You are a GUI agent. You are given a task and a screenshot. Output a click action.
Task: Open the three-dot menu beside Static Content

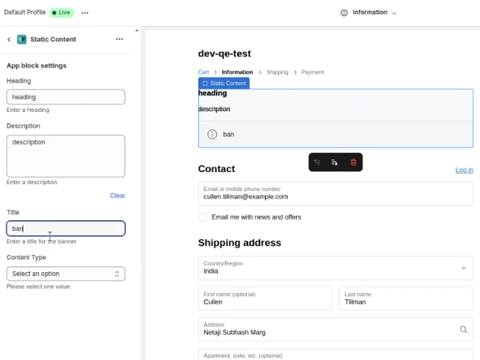[x=119, y=39]
